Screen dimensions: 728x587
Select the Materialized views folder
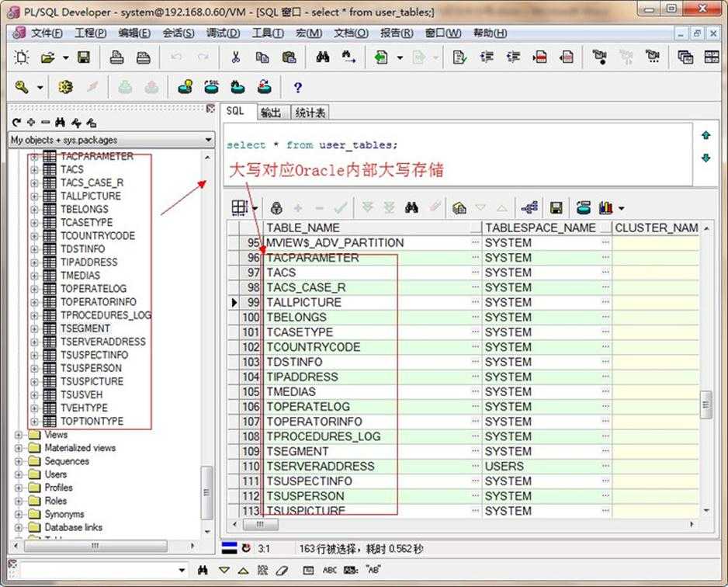click(80, 448)
